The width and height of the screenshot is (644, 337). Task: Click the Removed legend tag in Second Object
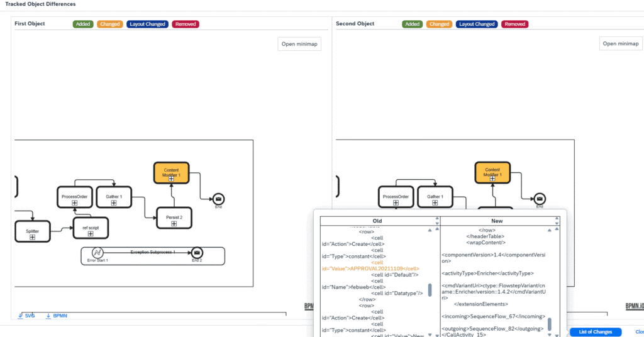[515, 25]
